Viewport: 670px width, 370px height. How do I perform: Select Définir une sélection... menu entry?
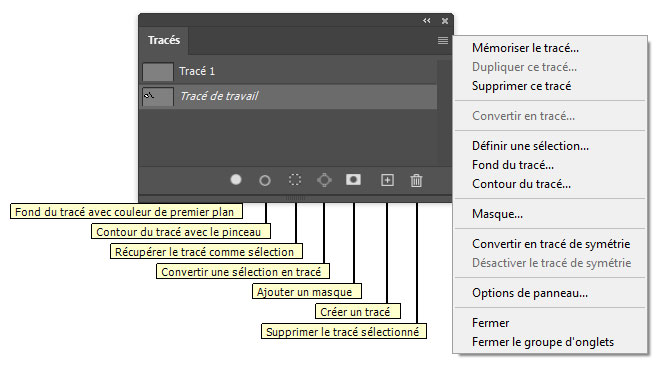click(530, 146)
